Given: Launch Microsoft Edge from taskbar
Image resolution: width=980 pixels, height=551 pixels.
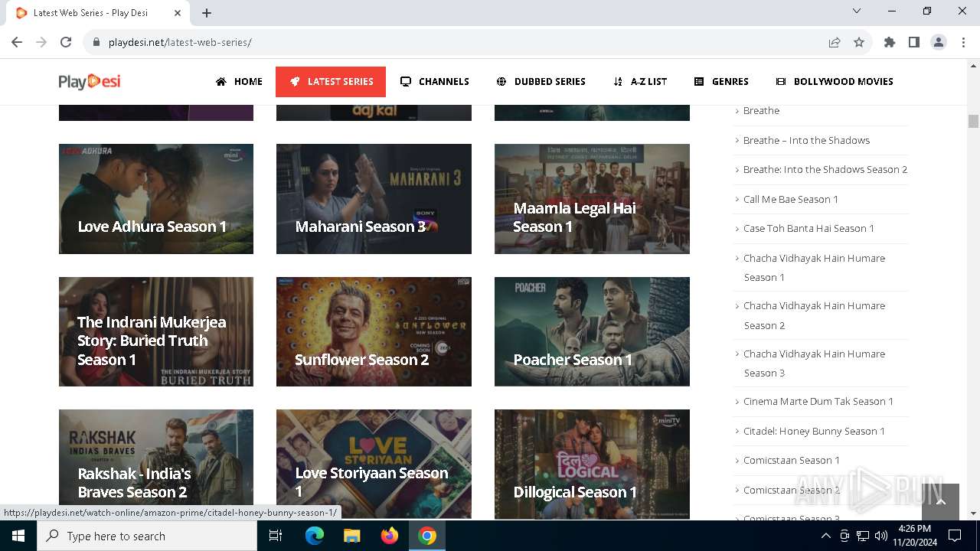Looking at the screenshot, I should tap(315, 536).
